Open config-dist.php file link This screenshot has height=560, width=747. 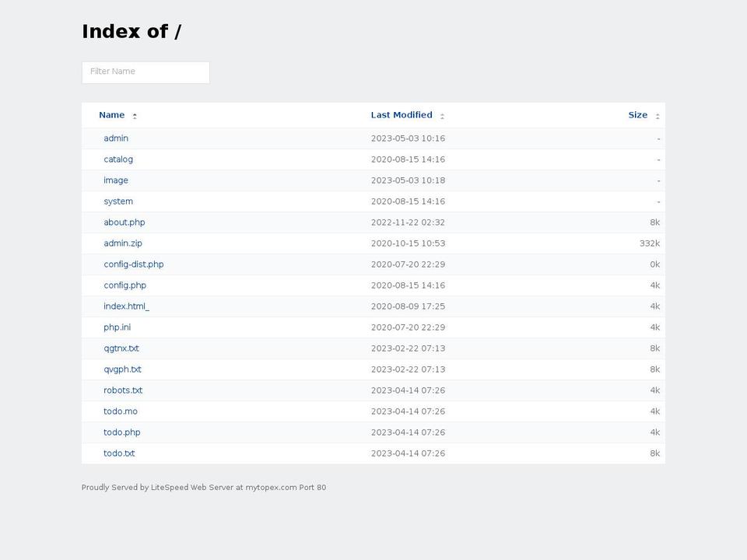point(134,264)
